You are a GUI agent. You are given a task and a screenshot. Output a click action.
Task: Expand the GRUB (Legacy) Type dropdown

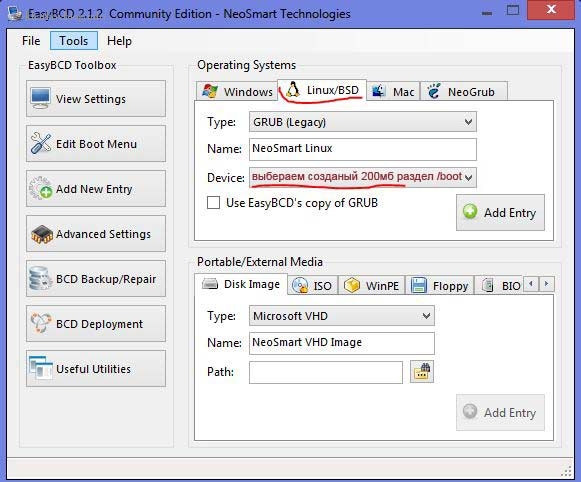[363, 122]
